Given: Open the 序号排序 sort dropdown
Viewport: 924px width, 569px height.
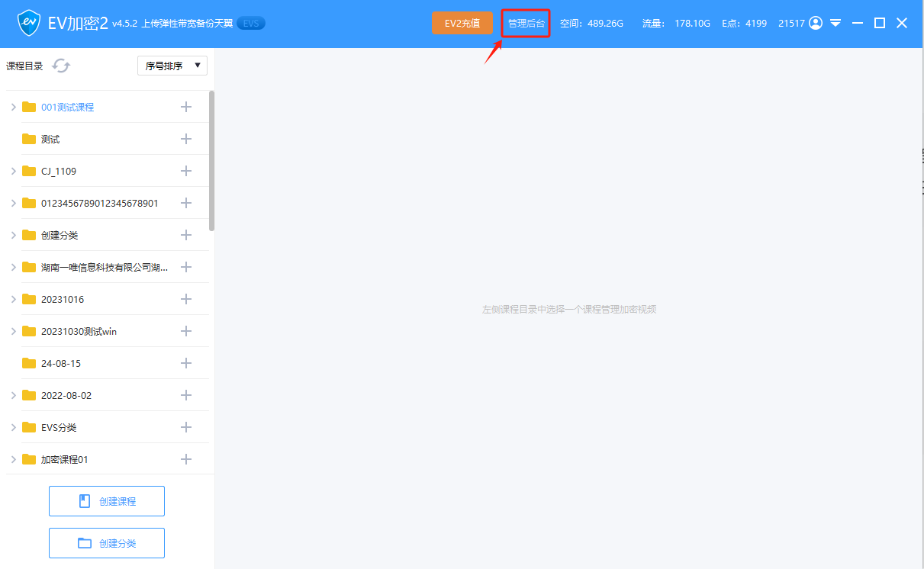Looking at the screenshot, I should pos(172,66).
